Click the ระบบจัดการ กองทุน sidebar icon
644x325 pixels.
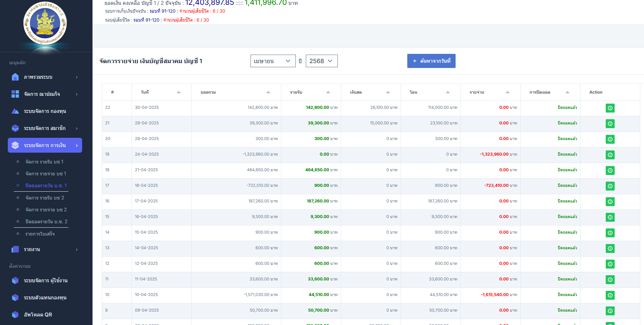[x=15, y=111]
